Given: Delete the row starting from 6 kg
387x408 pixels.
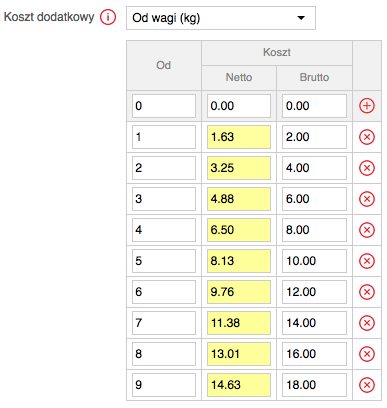Looking at the screenshot, I should (x=367, y=292).
